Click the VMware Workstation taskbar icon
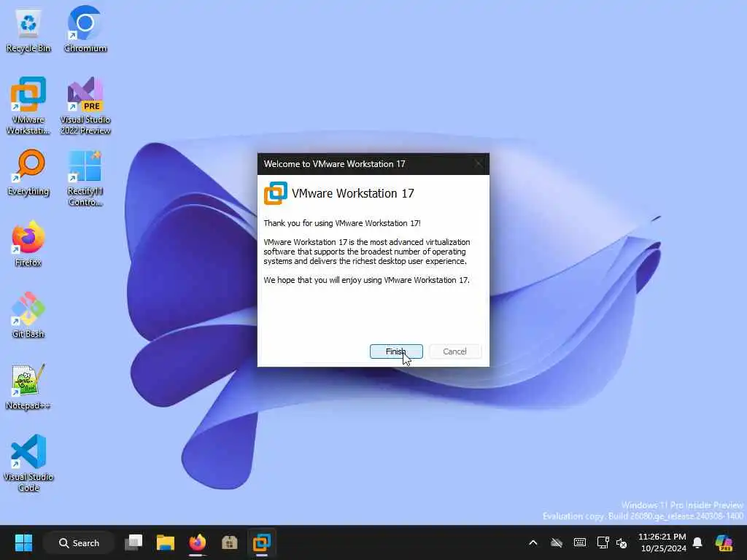The height and width of the screenshot is (560, 747). 262,542
